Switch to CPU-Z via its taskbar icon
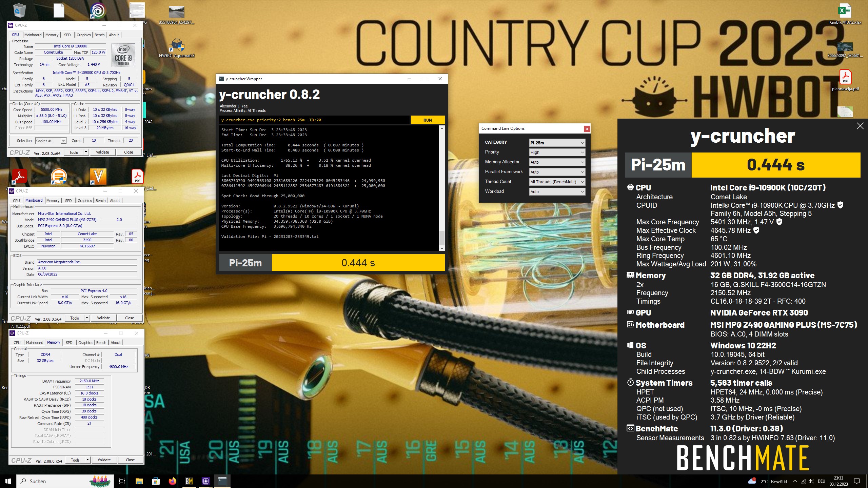868x488 pixels. pos(205,481)
